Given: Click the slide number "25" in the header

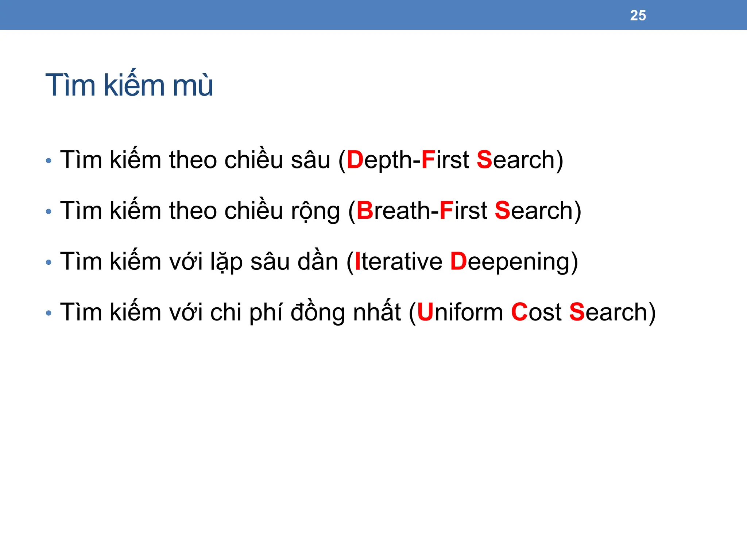Looking at the screenshot, I should click(x=638, y=15).
